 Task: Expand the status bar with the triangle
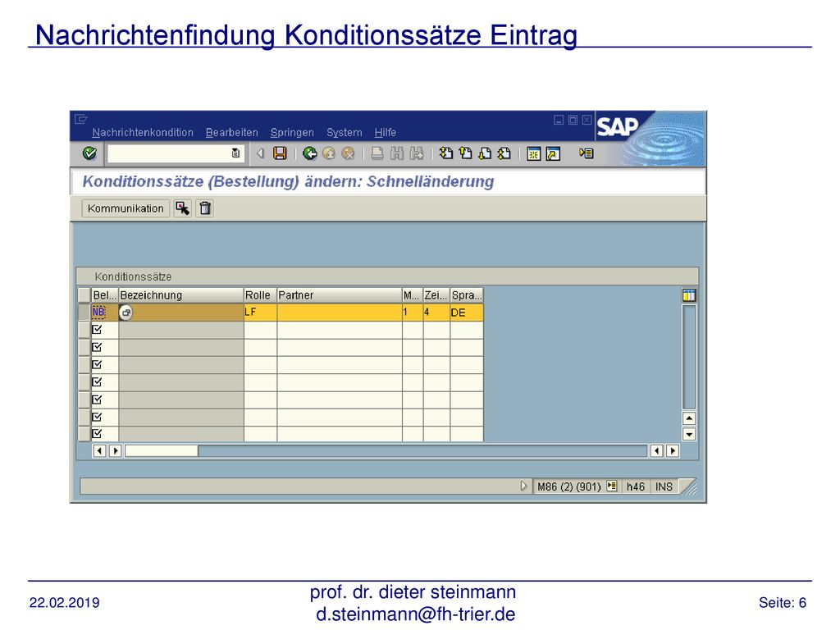[x=523, y=486]
